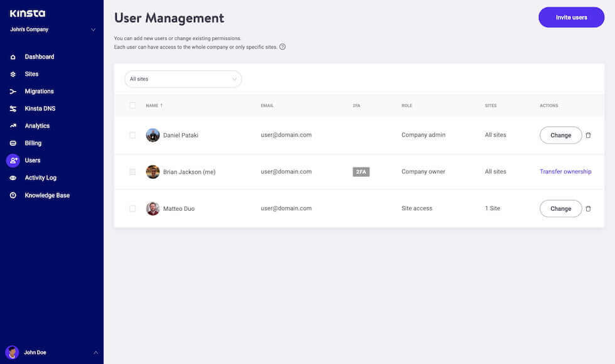Open Billing using the card icon
Viewport: 615px width, 364px height.
point(13,142)
